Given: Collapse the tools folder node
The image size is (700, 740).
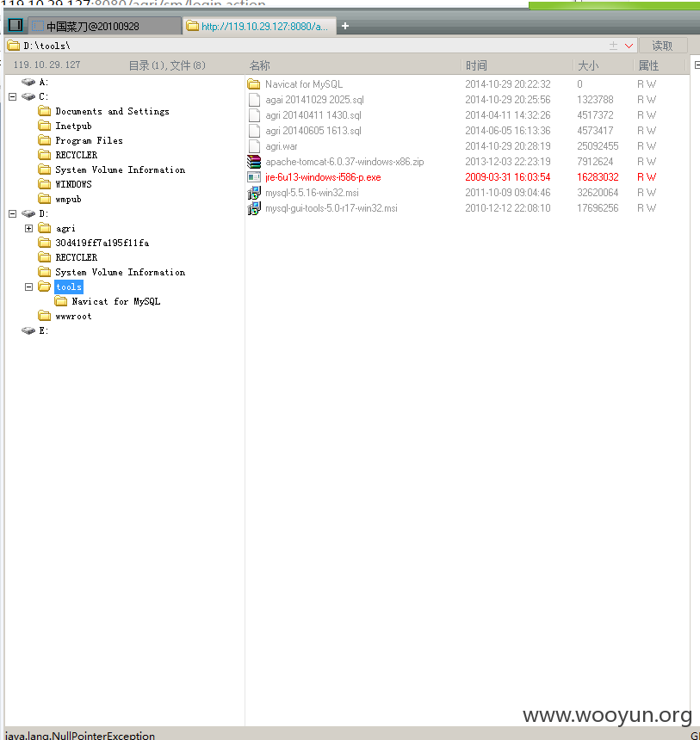Looking at the screenshot, I should [x=28, y=287].
